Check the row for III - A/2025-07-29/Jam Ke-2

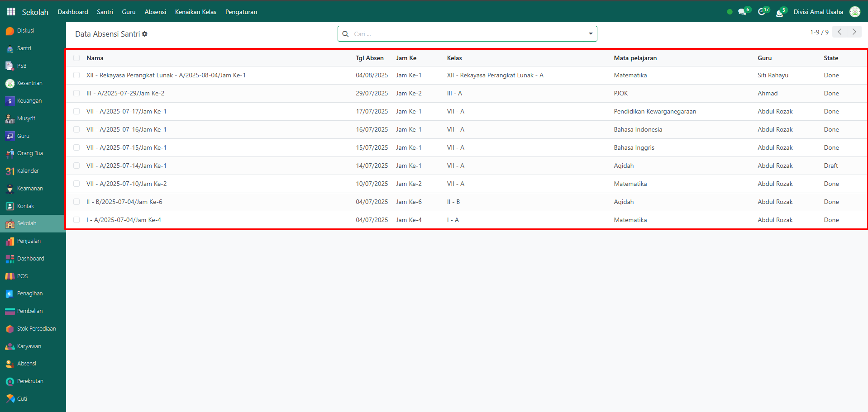coord(76,93)
